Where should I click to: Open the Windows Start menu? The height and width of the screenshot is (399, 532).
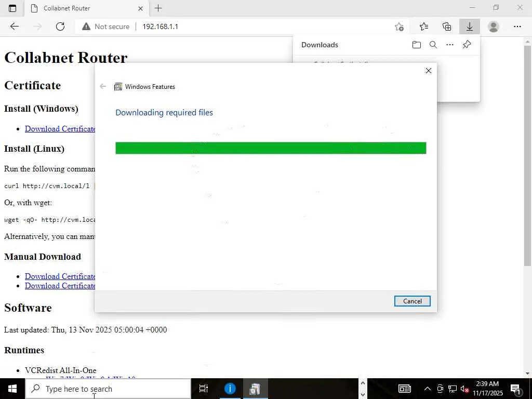[12, 389]
